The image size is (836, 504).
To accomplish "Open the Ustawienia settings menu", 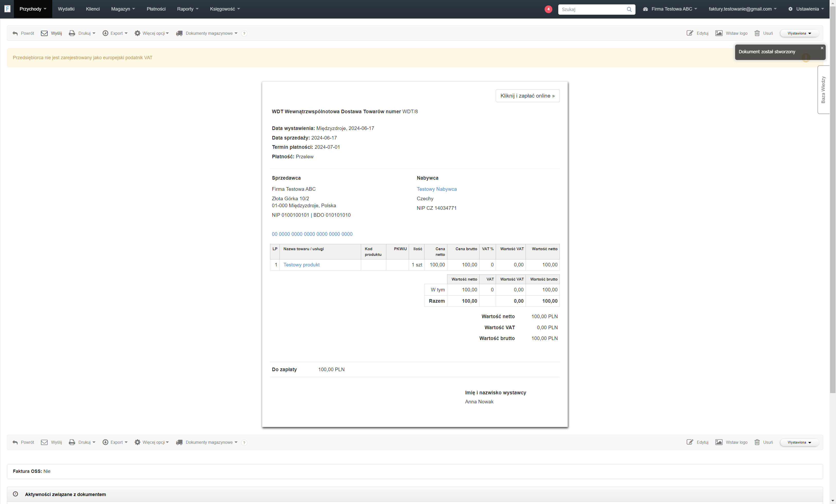I will [806, 9].
